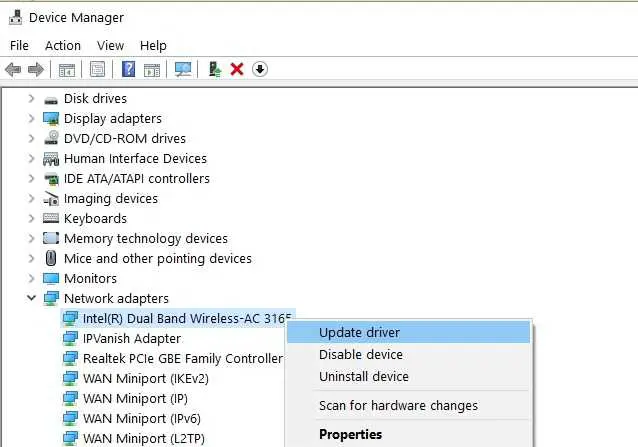638x447 pixels.
Task: Choose Update driver from context menu
Action: tap(409, 332)
